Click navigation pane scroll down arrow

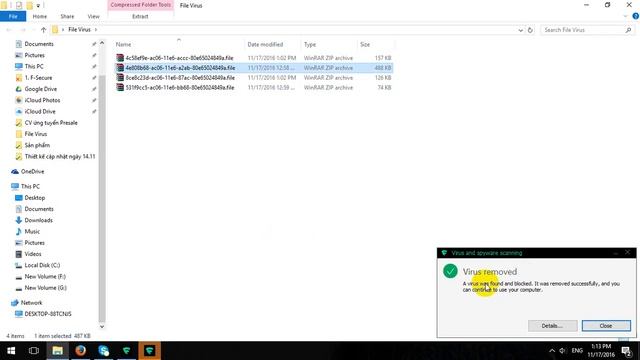[102, 326]
